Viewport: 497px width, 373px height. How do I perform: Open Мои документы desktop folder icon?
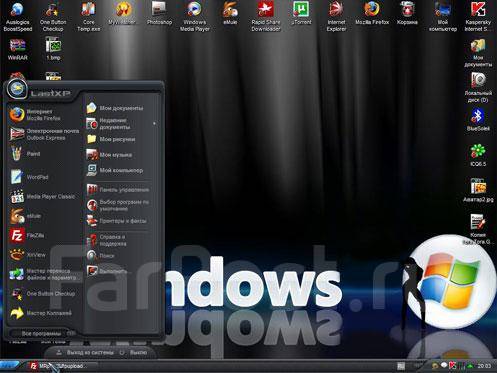pos(478,53)
